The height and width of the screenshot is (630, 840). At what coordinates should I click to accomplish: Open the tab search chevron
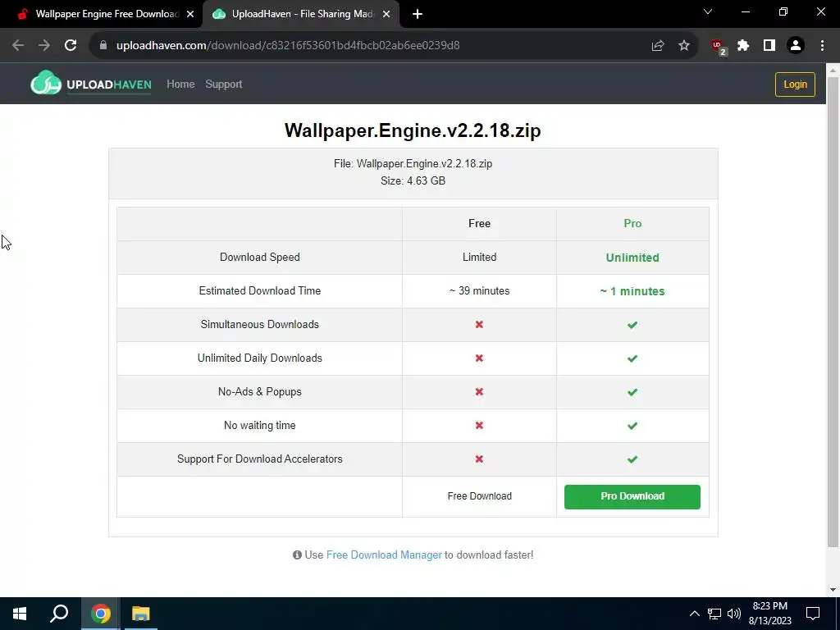[708, 11]
